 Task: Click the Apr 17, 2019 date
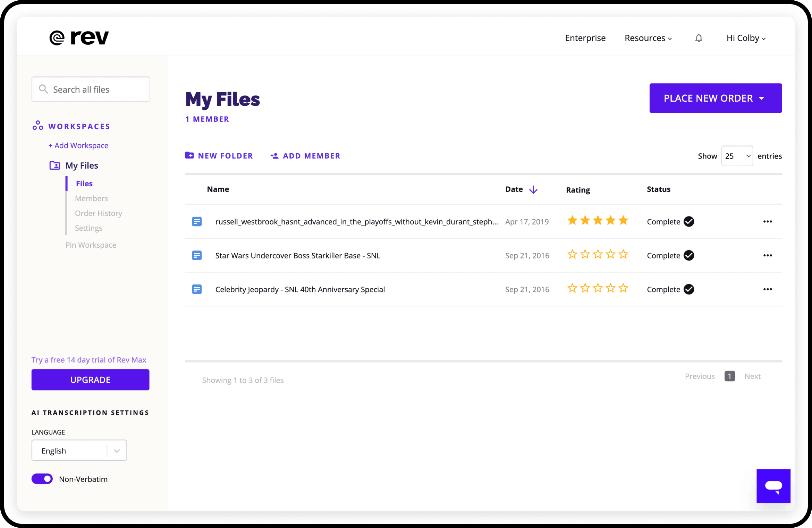(527, 222)
